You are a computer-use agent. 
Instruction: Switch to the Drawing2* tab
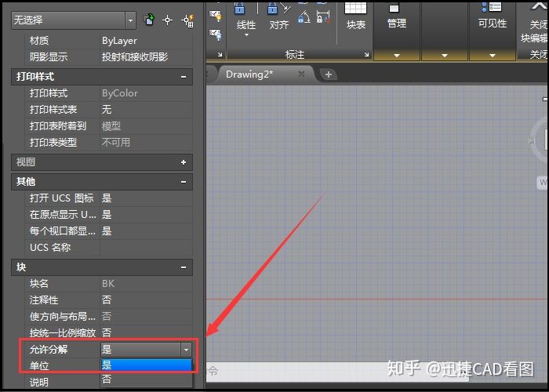[249, 74]
